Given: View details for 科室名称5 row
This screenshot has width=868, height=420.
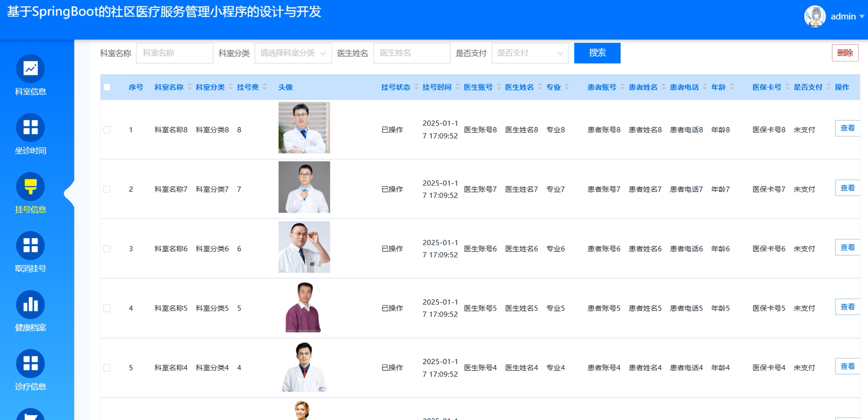Looking at the screenshot, I should click(847, 307).
